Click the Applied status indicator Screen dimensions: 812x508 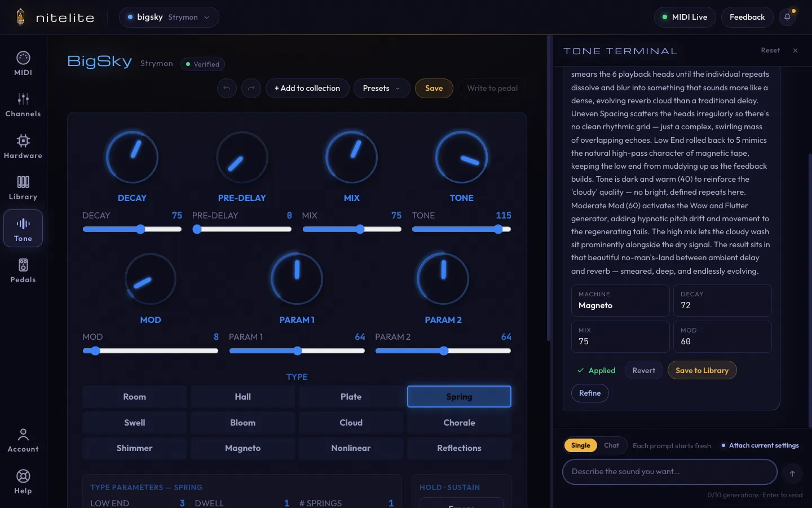pyautogui.click(x=596, y=370)
